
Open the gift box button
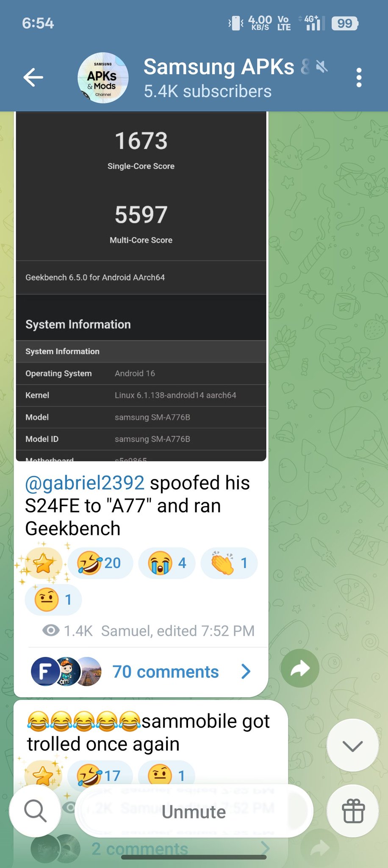tap(353, 811)
